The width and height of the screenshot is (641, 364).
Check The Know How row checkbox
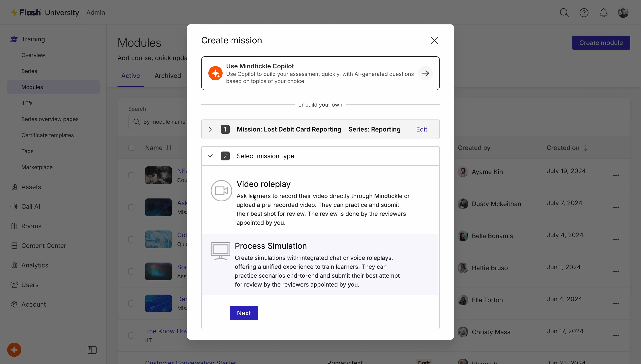[x=131, y=336]
